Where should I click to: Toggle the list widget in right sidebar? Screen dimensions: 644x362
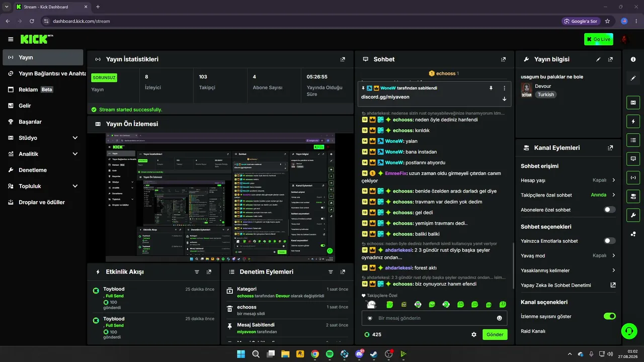(633, 140)
